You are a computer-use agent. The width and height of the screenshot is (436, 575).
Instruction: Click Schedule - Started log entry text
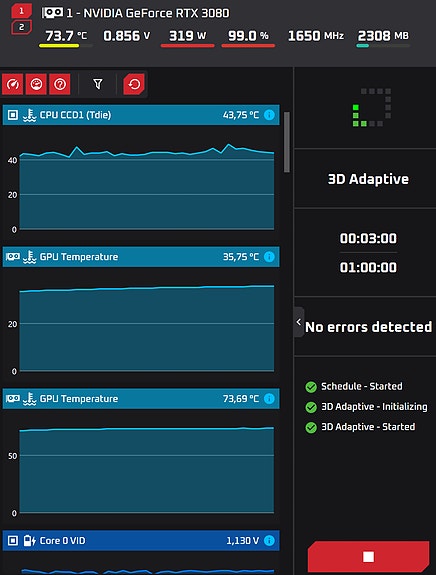[362, 386]
